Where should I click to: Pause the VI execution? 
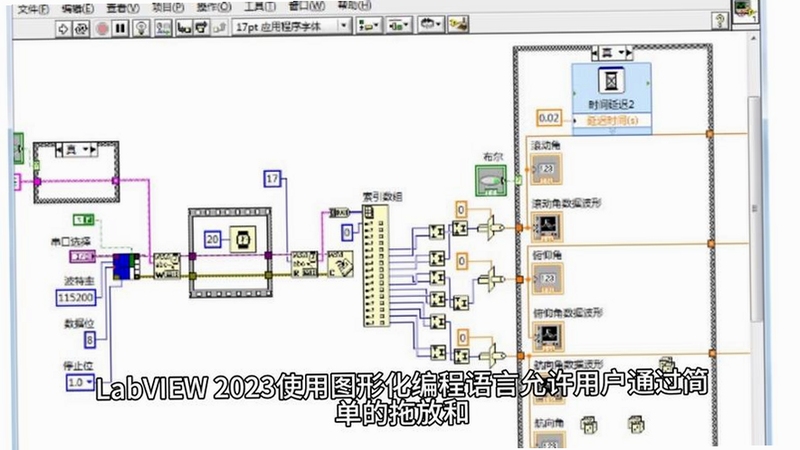[120, 28]
